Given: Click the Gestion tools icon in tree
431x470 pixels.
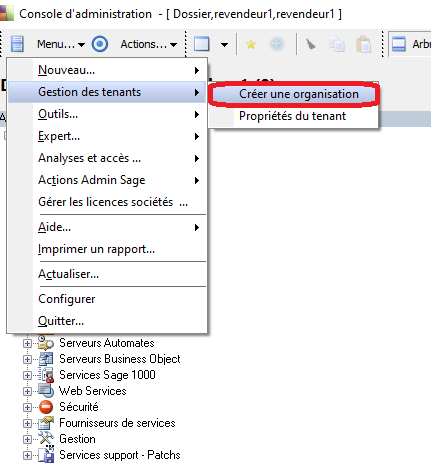Looking at the screenshot, I should point(46,439).
